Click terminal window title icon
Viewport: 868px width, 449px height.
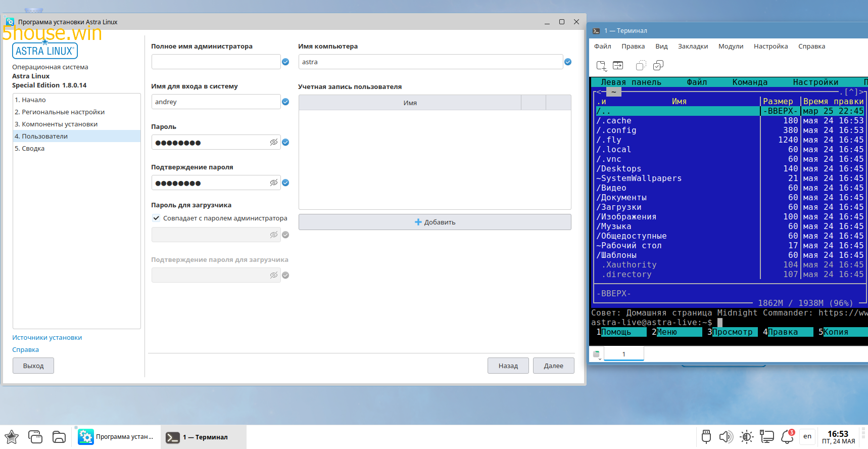[x=596, y=31]
